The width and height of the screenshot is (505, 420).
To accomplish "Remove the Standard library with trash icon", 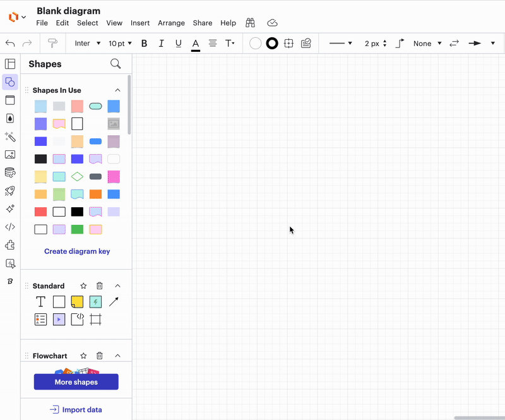I will pos(100,286).
